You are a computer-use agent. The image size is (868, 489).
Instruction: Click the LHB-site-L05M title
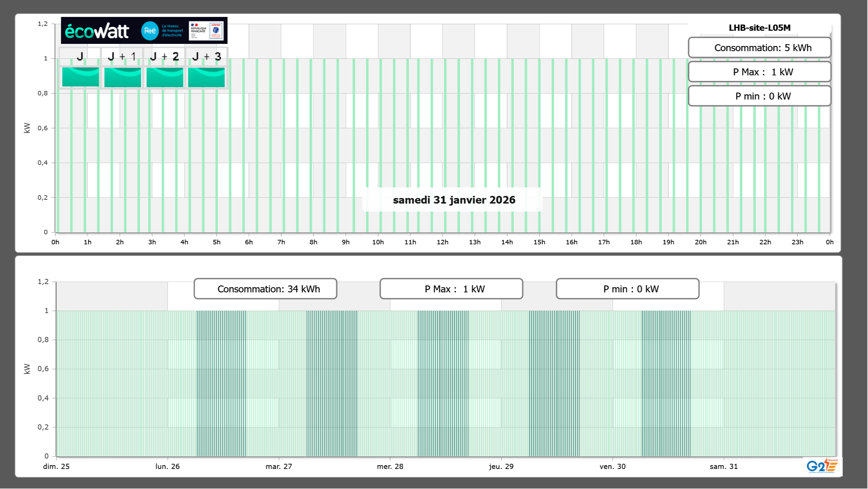[759, 28]
